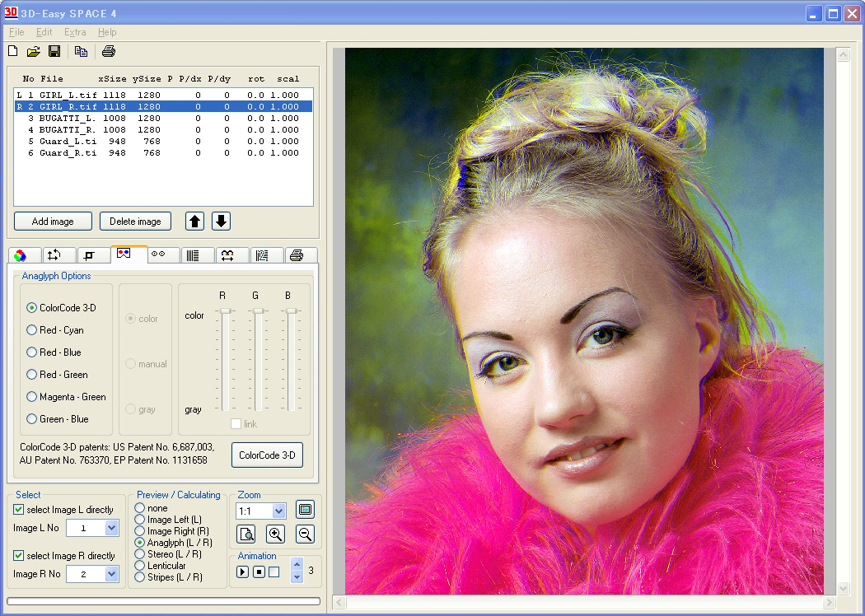The height and width of the screenshot is (616, 865).
Task: Open the Extra menu
Action: point(75,32)
